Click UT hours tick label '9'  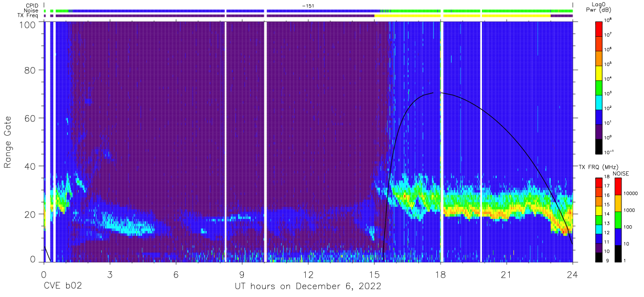tap(242, 274)
